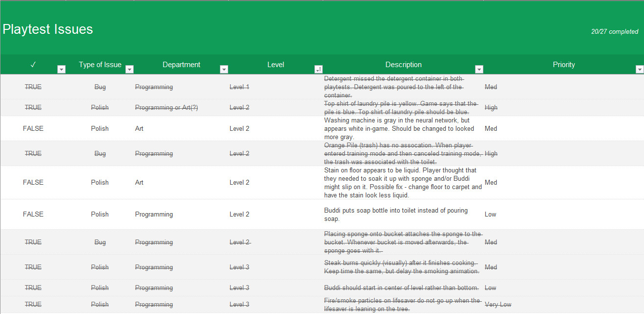Click the Playtest Issues title
644x314 pixels.
(48, 29)
